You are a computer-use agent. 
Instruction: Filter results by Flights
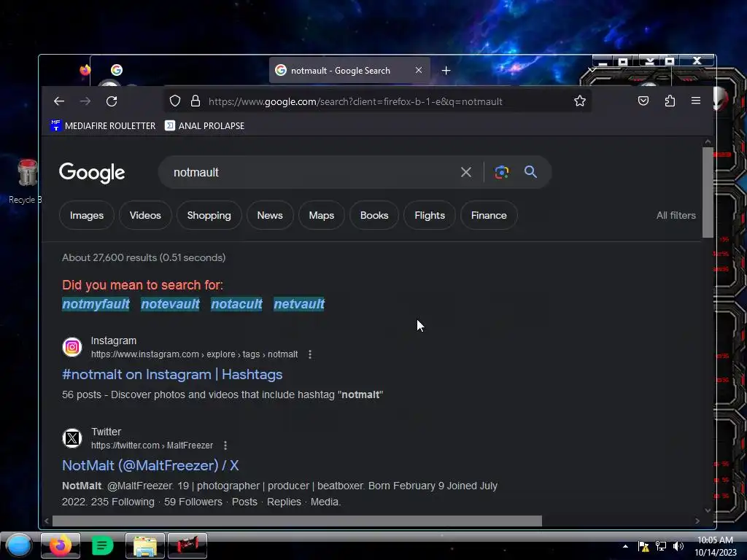point(430,215)
